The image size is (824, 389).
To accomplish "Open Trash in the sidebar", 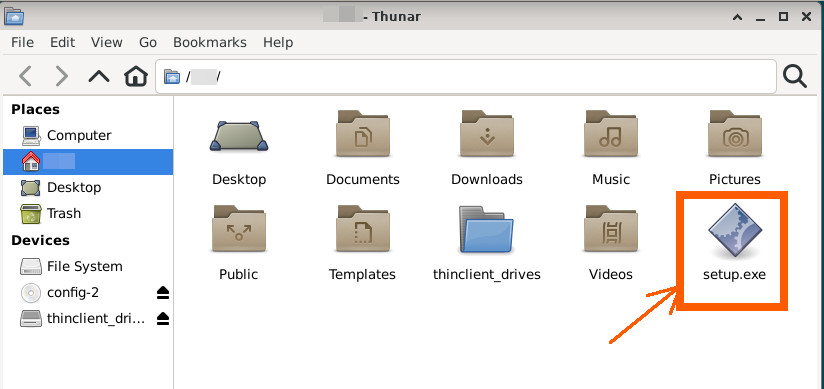I will click(x=88, y=213).
